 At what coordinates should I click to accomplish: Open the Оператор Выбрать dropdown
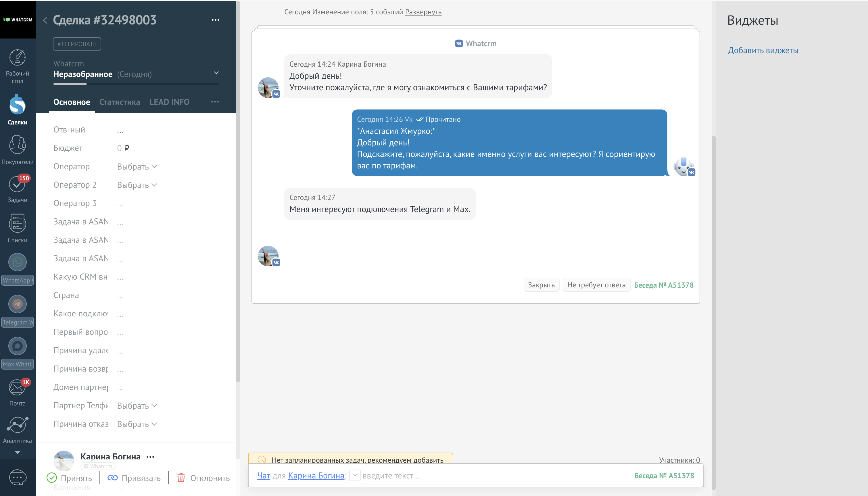point(137,167)
